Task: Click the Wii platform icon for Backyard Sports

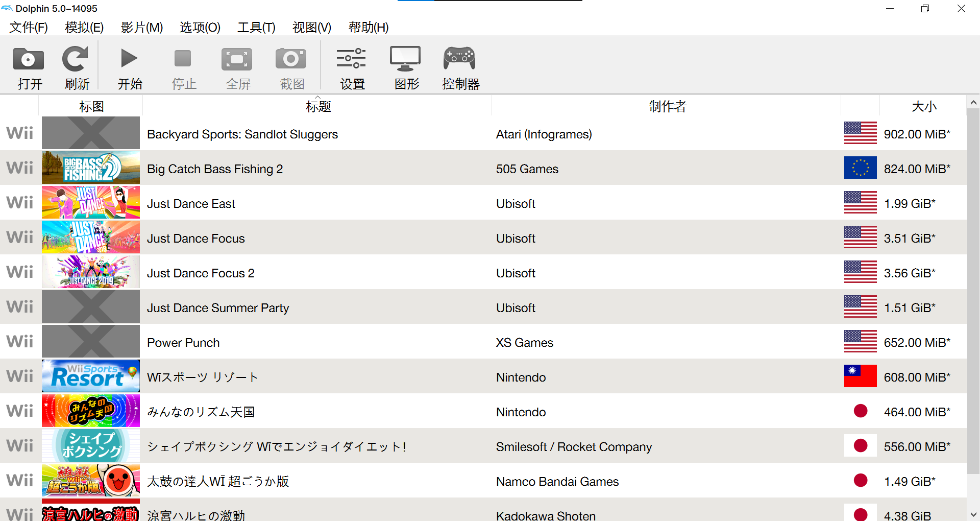Action: 19,133
